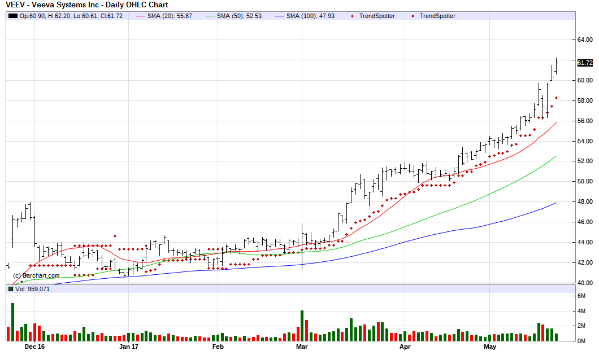Image resolution: width=599 pixels, height=364 pixels.
Task: Click the OHLC values legend entry
Action: tap(71, 16)
